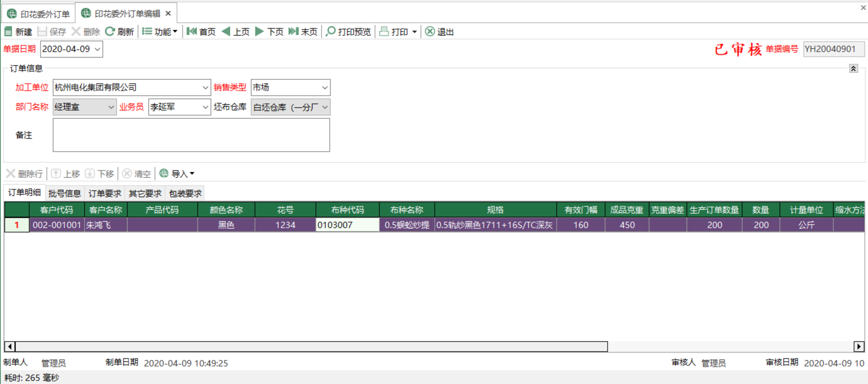Click the 花号 column header

point(285,210)
